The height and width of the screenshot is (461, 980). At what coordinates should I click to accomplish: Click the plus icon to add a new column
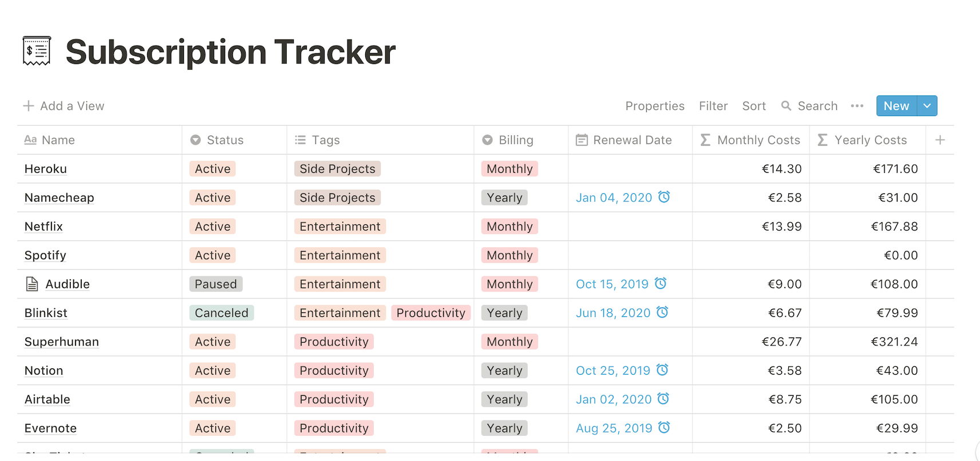[x=940, y=140]
